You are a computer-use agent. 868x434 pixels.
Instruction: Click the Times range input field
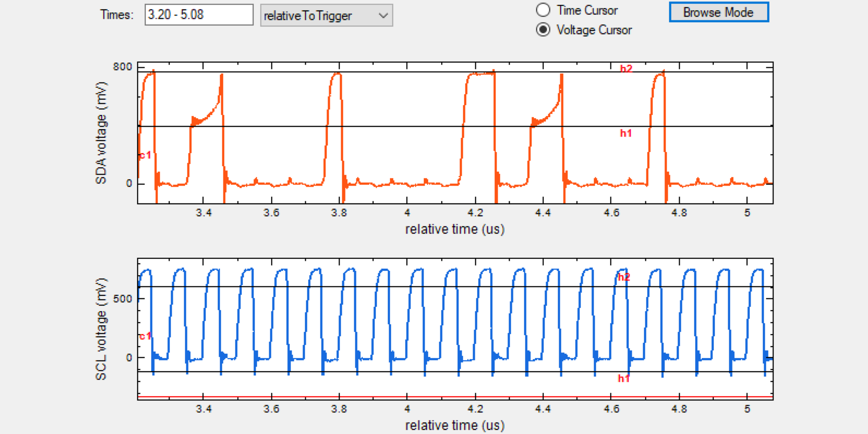198,15
